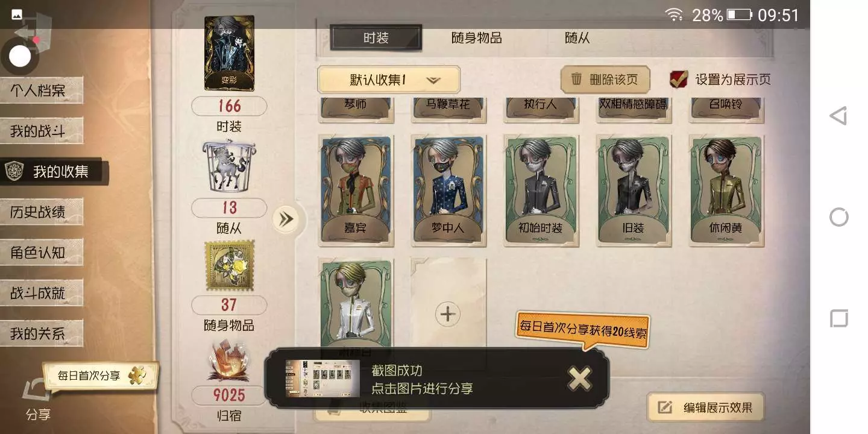Open the 随从 pet cage icon
This screenshot has width=868, height=434.
(x=229, y=166)
